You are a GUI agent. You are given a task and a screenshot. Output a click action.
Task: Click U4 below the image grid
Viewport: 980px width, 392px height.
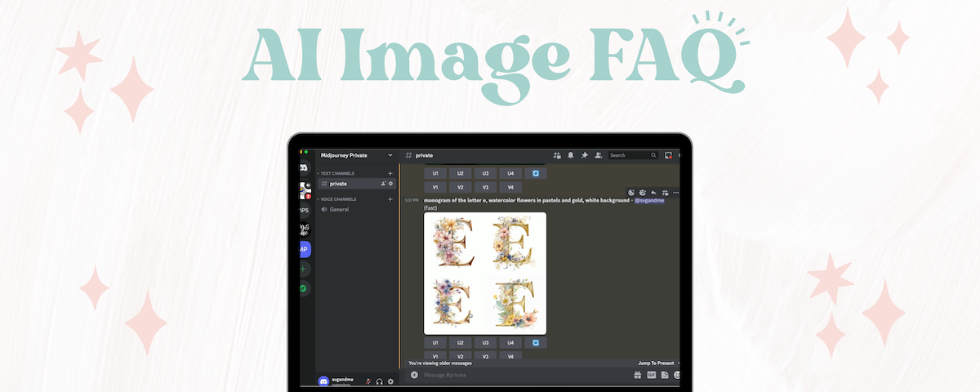click(511, 343)
